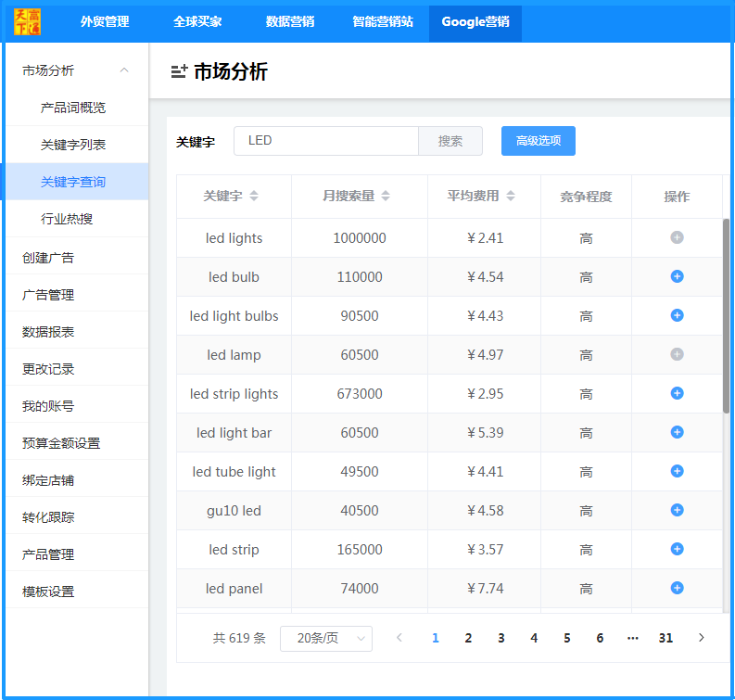Click the keyword input field containing LED
The width and height of the screenshot is (735, 700).
326,141
